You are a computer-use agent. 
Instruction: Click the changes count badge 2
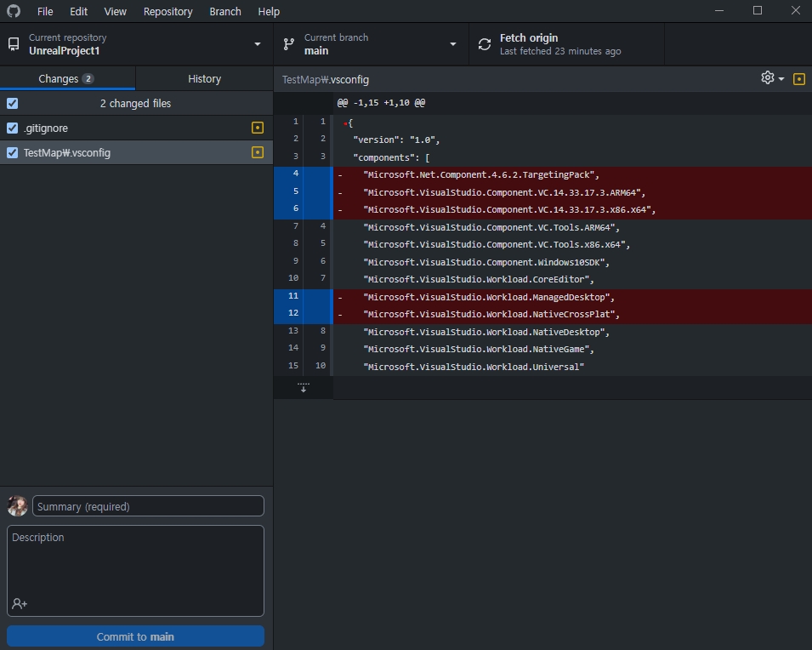88,79
